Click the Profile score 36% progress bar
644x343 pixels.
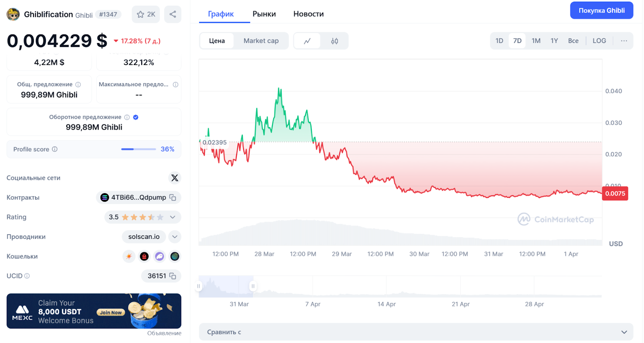(138, 149)
